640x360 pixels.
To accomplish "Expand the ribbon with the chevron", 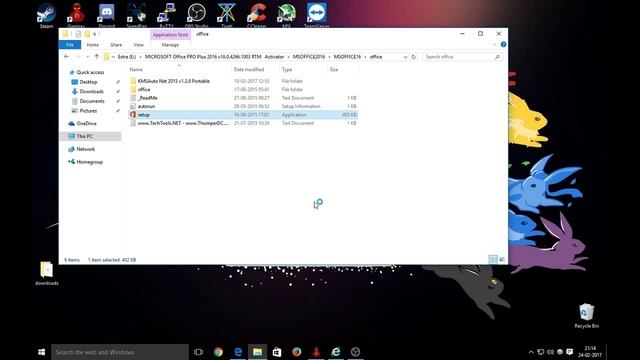I will click(x=495, y=44).
